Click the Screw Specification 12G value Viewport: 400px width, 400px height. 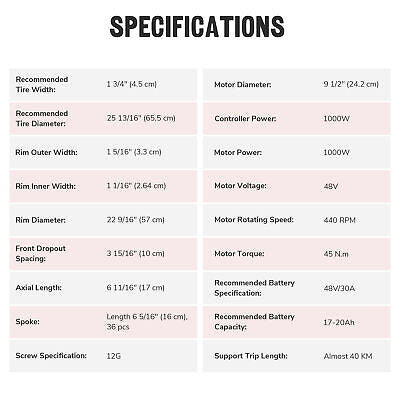pos(113,356)
